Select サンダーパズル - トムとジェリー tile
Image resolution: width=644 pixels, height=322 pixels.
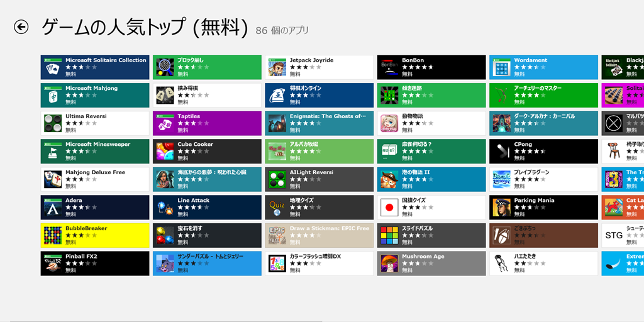click(207, 264)
